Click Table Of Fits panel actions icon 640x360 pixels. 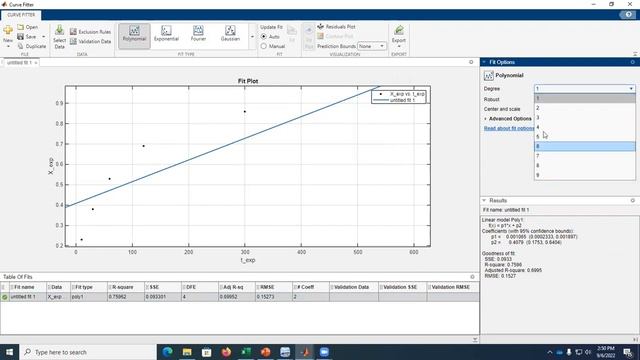coord(473,277)
